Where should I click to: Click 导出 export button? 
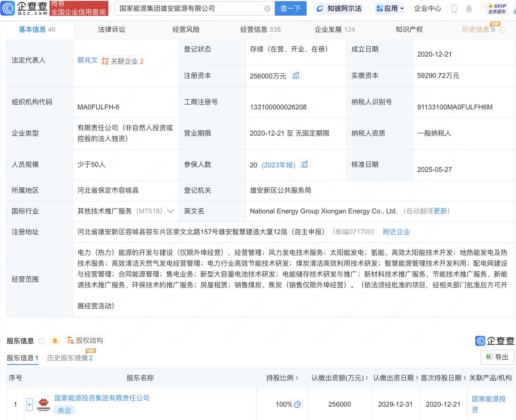click(498, 357)
